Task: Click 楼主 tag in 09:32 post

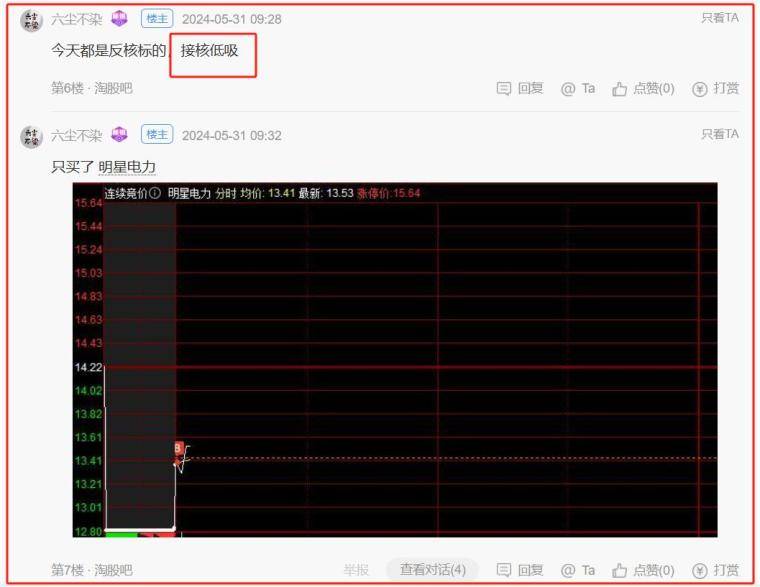Action: [157, 134]
